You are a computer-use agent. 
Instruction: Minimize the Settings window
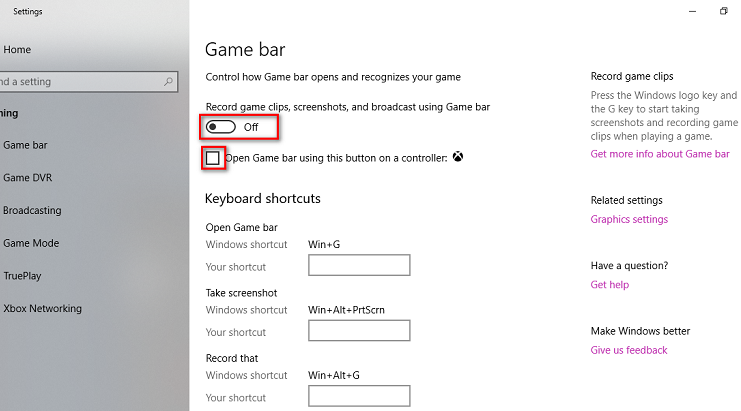coord(692,11)
